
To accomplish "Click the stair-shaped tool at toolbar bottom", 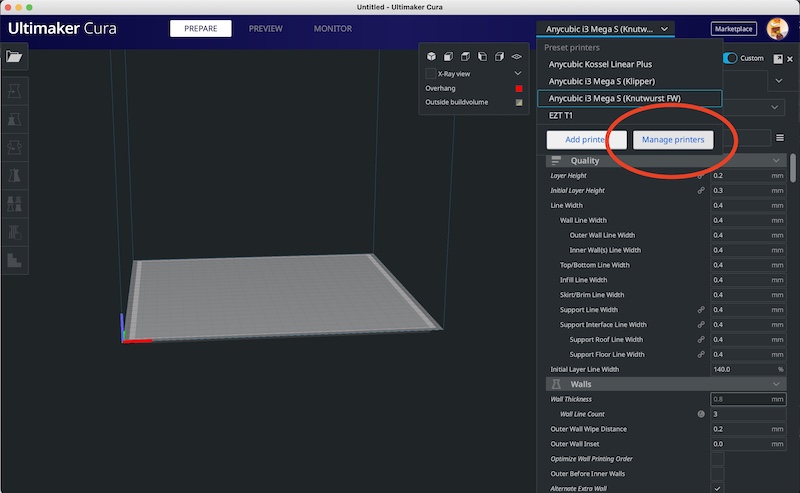I will pos(14,260).
